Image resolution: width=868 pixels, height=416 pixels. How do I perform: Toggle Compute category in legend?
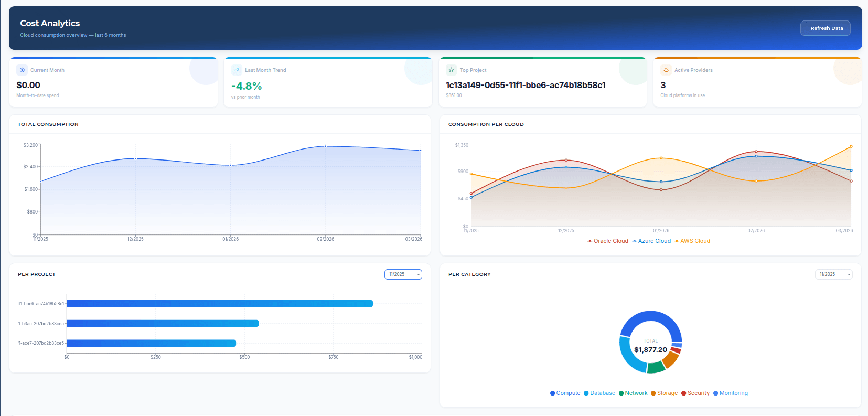pyautogui.click(x=565, y=393)
